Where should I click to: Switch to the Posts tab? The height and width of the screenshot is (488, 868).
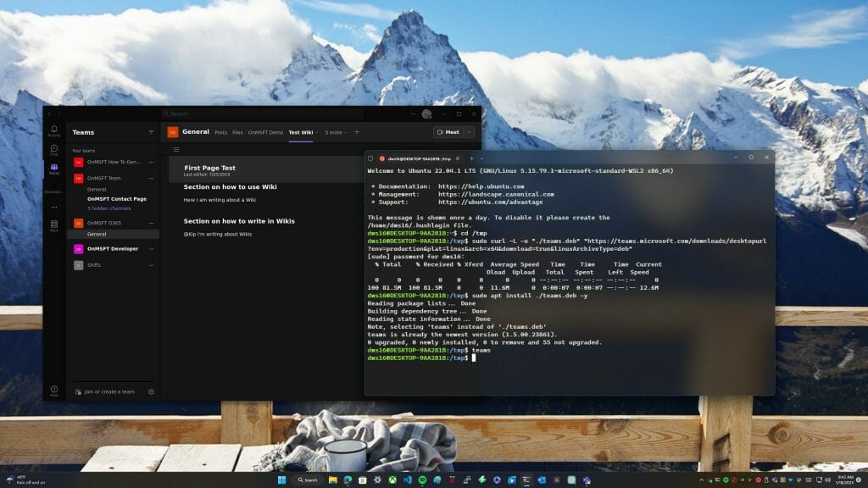coord(220,132)
